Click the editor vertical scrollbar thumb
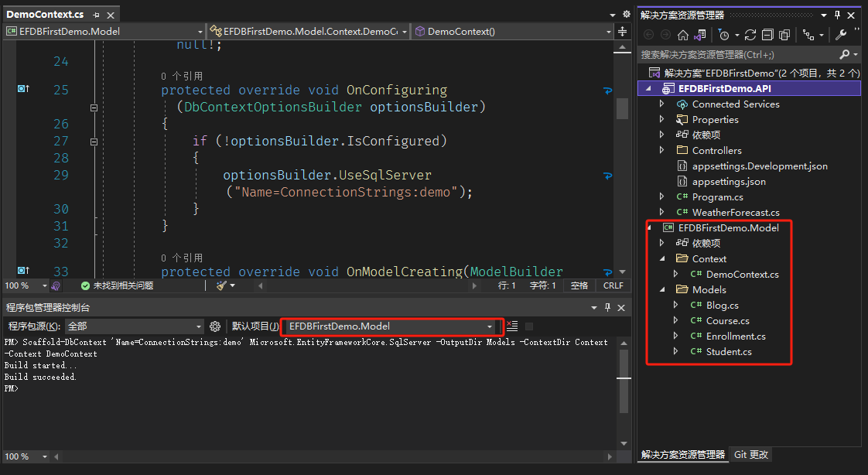Viewport: 868px width, 475px height. pyautogui.click(x=622, y=108)
